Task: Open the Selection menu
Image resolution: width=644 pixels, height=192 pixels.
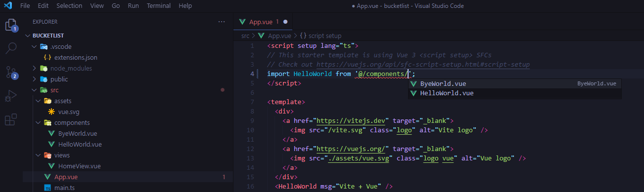Action: pos(69,6)
